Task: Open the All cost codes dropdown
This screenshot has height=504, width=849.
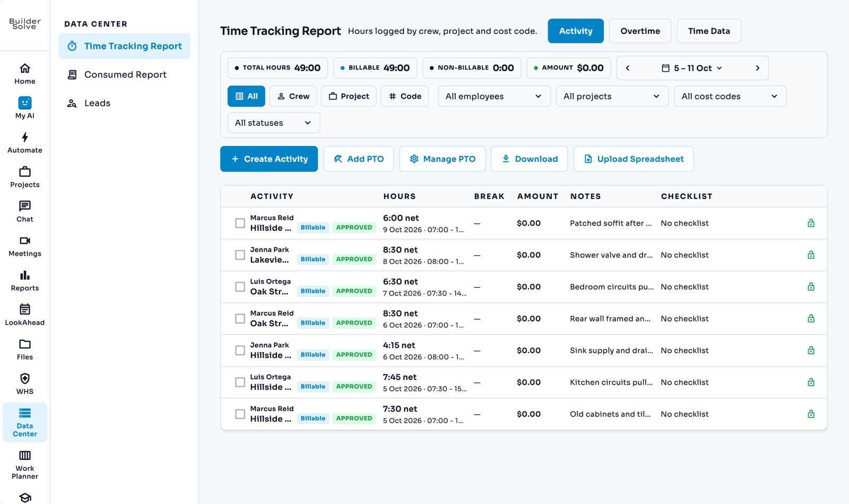Action: (730, 97)
